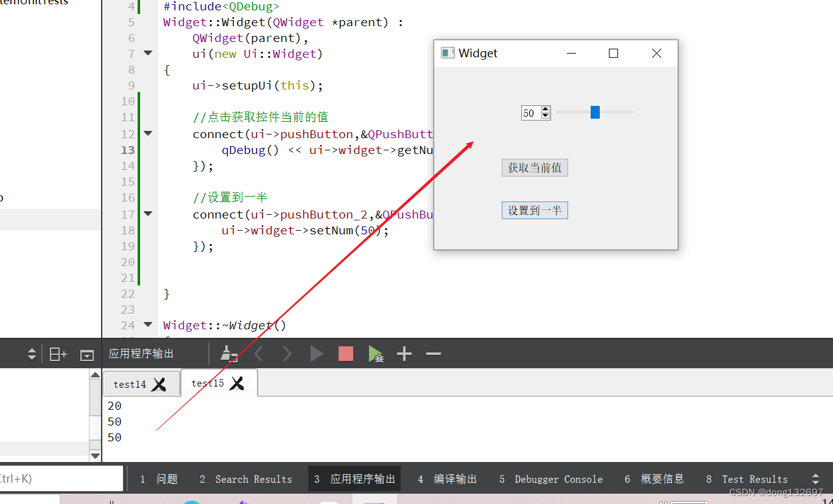Go to previous output item
Image resolution: width=833 pixels, height=504 pixels.
(258, 354)
